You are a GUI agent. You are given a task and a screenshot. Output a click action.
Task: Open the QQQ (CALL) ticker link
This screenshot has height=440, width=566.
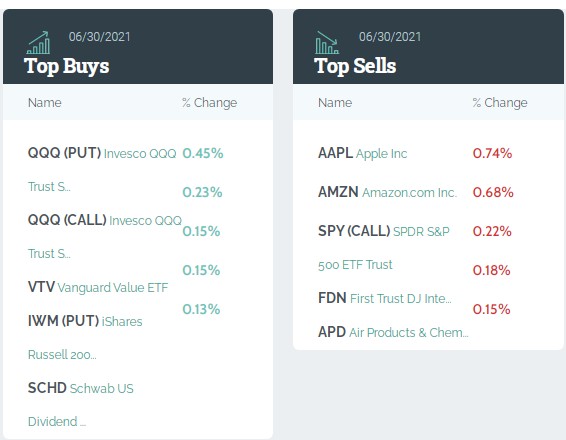[67, 220]
